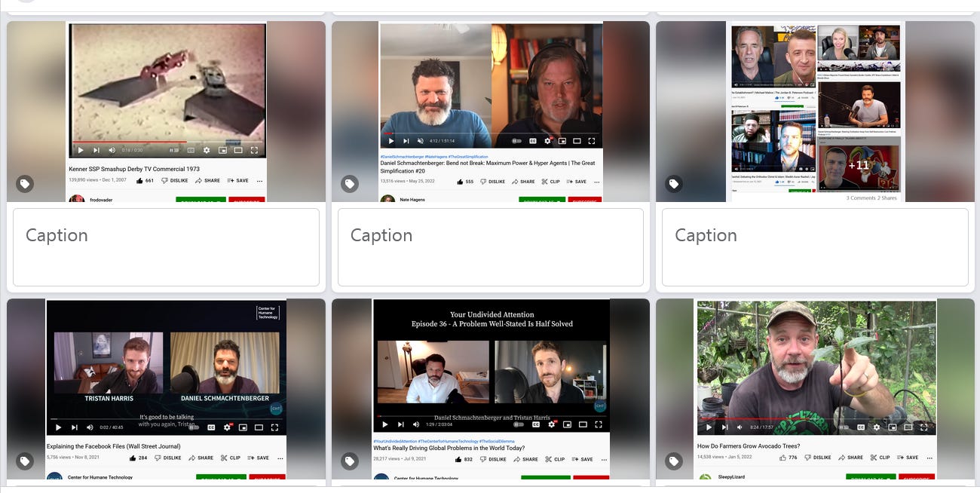Open the Kenner SSP Smashup Derby thumbnail
Viewport: 980px width, 493px height.
[x=166, y=112]
